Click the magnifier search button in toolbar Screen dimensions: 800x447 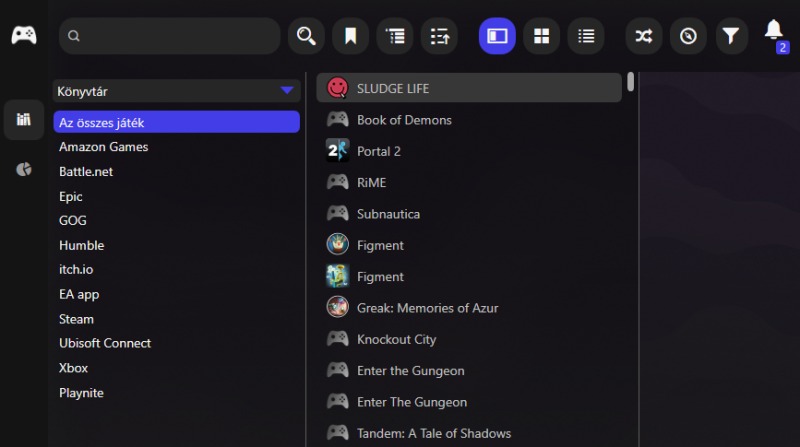[x=306, y=36]
